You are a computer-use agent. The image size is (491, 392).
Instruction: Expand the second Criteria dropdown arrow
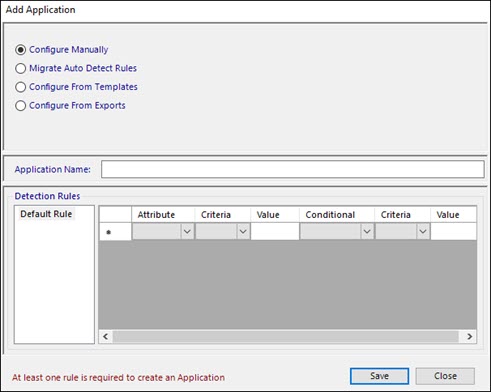point(423,231)
